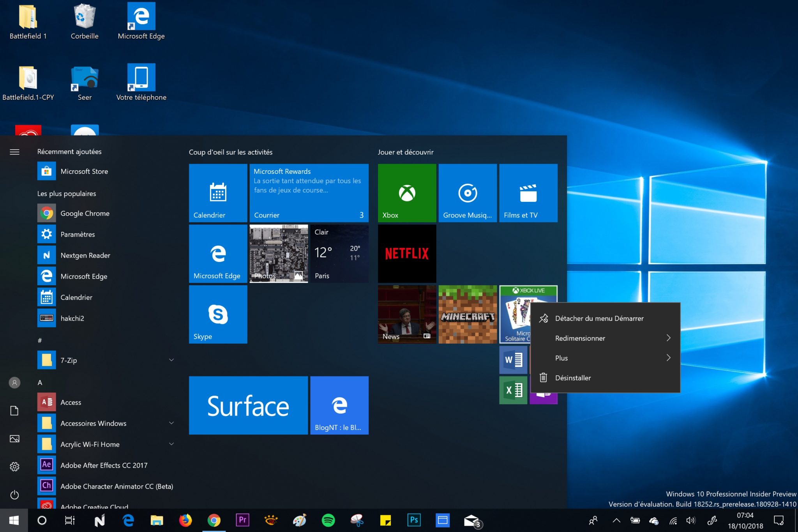Screen dimensions: 798x532
Task: Open the Redimensionner submenu
Action: point(606,338)
